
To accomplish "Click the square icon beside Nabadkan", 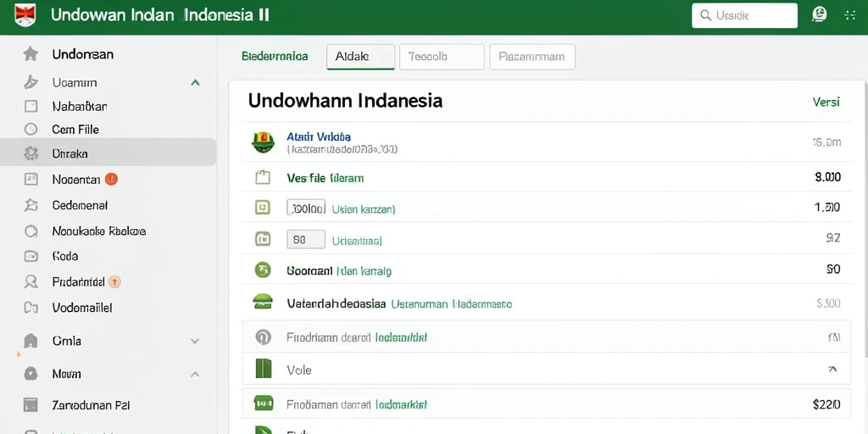I will [x=31, y=106].
